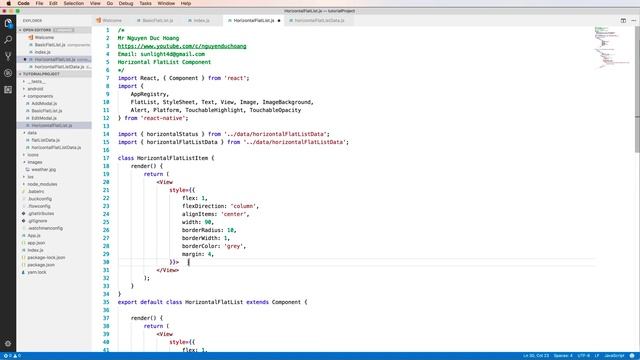Open app.json in the file tree

[36, 243]
